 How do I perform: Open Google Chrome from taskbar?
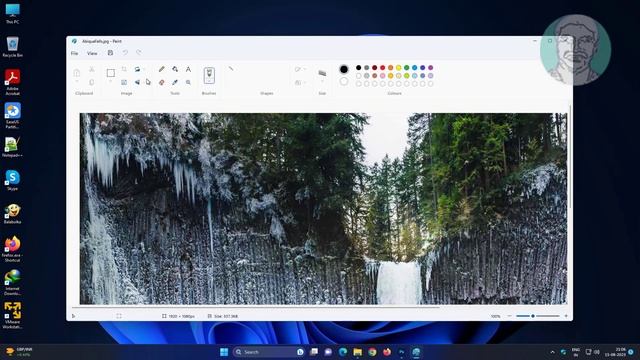[372, 352]
